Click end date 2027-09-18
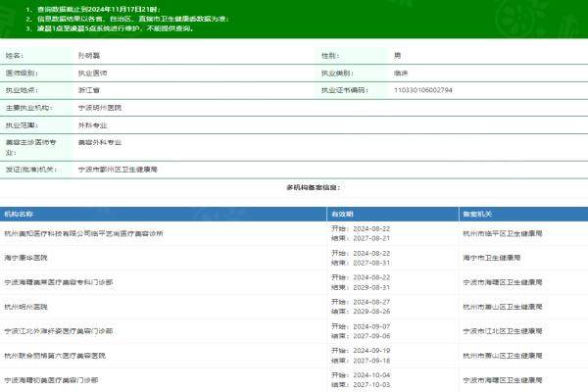Screen dimensions: 588x392 (371, 360)
